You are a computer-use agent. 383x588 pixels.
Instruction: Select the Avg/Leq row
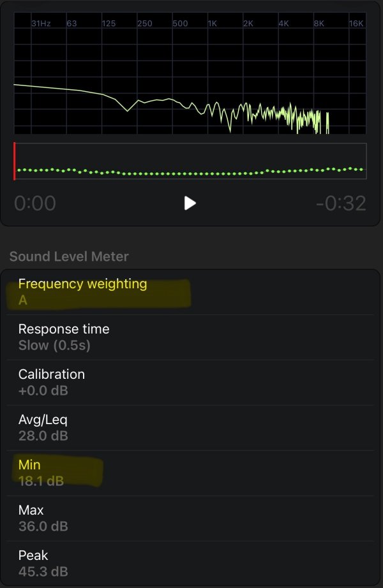(190, 427)
